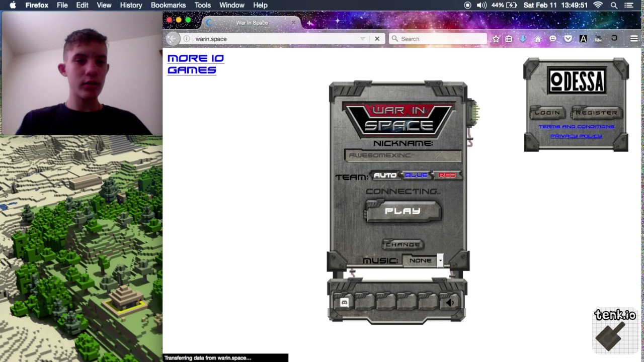Show site information icon in address bar
The height and width of the screenshot is (362, 644).
pyautogui.click(x=187, y=39)
